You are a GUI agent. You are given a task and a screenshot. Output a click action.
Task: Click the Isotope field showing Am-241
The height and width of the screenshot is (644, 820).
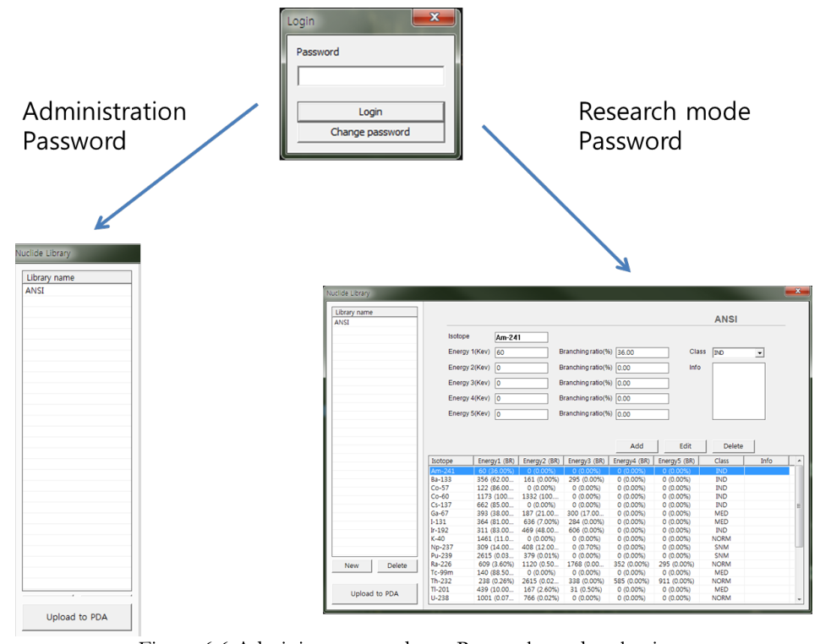pos(522,338)
